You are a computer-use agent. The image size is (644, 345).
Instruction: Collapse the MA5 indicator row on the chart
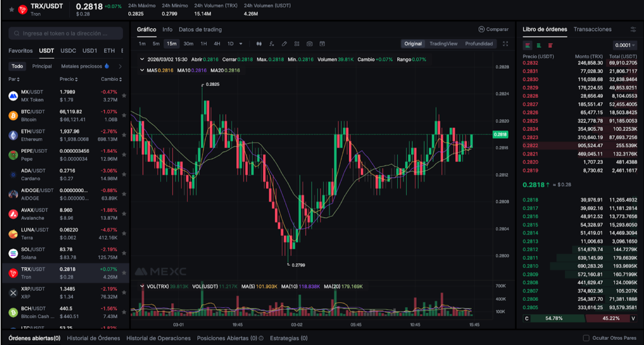(x=142, y=70)
